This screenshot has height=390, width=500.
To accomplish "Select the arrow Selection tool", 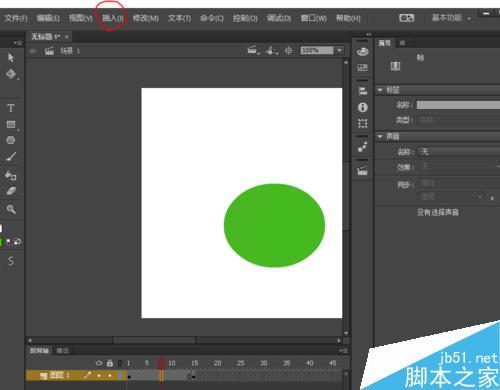I will click(x=11, y=58).
